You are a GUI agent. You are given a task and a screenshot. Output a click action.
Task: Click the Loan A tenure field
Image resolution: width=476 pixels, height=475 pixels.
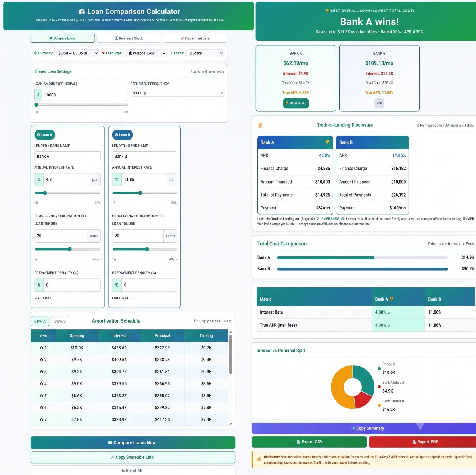(61, 236)
